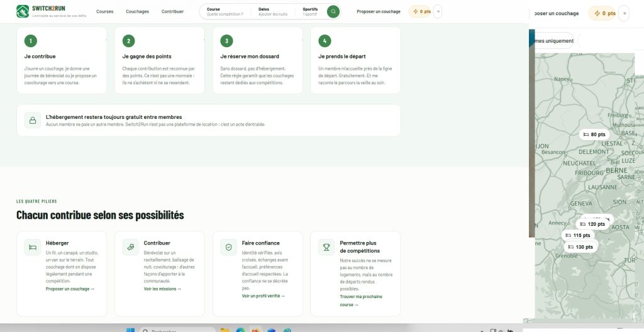
Task: Open the Courses menu item
Action: click(x=105, y=11)
